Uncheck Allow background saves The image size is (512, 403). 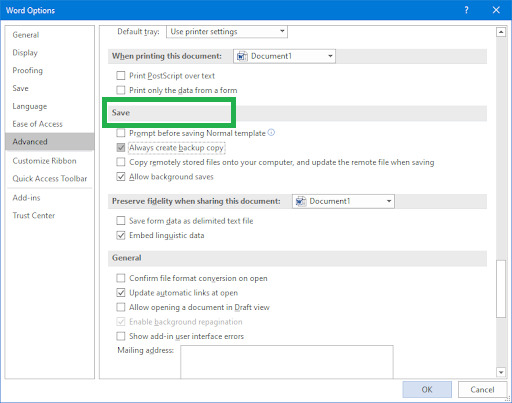point(121,177)
